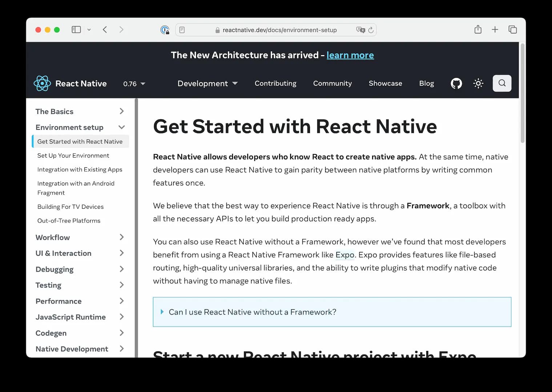
Task: Open Integration with an Android Fragment
Action: [x=76, y=188]
